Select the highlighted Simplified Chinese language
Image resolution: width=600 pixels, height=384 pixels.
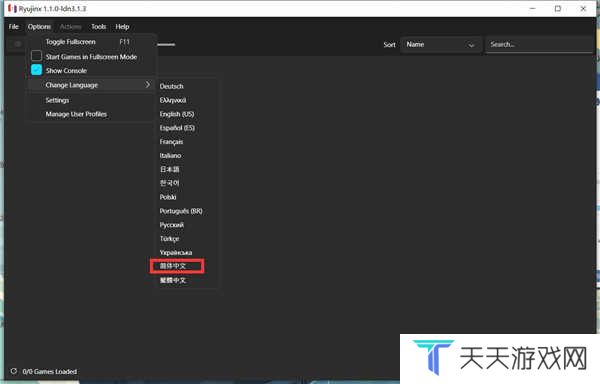pyautogui.click(x=177, y=266)
